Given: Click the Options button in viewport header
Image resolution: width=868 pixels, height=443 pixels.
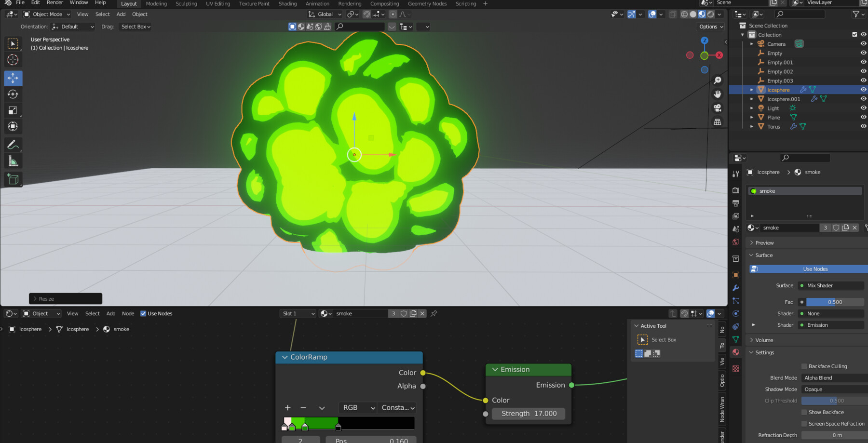Looking at the screenshot, I should (710, 27).
